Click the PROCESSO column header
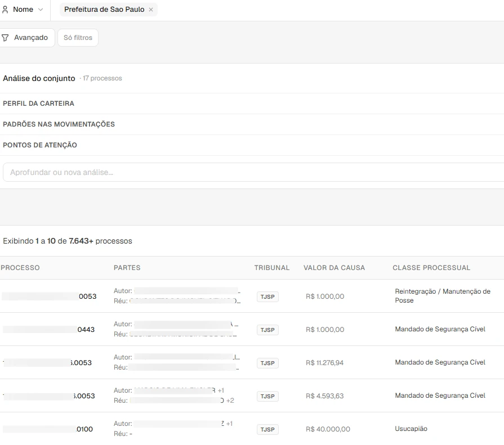Screen dimensions: 504x445 click(x=20, y=268)
